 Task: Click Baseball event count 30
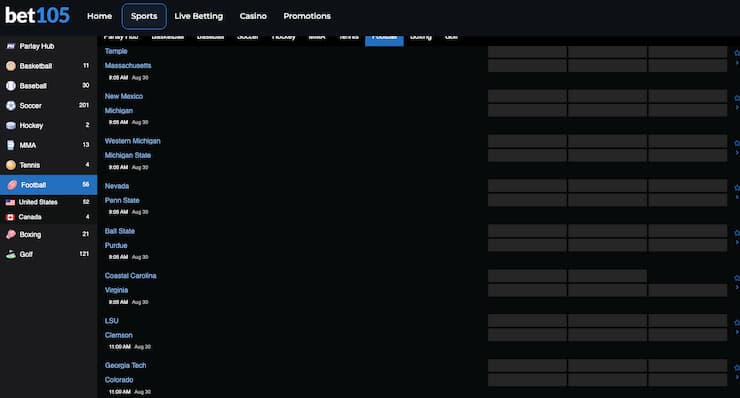tap(85, 85)
